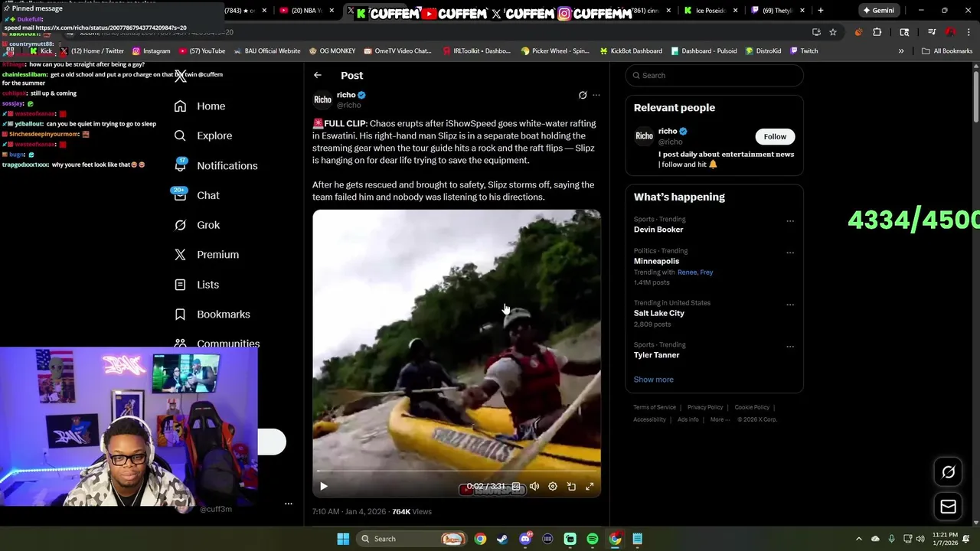The height and width of the screenshot is (551, 980).
Task: Open the Gemini button in Chrome
Action: (x=878, y=11)
